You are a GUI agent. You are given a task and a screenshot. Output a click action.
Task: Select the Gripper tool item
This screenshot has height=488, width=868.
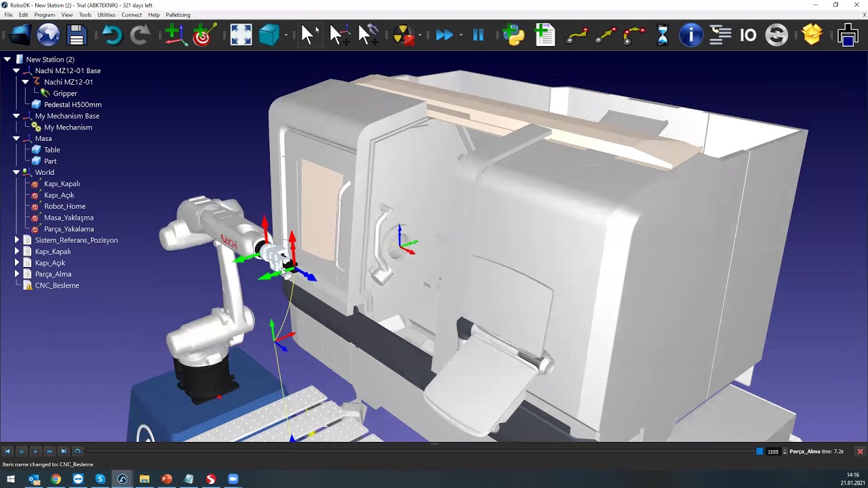(65, 94)
